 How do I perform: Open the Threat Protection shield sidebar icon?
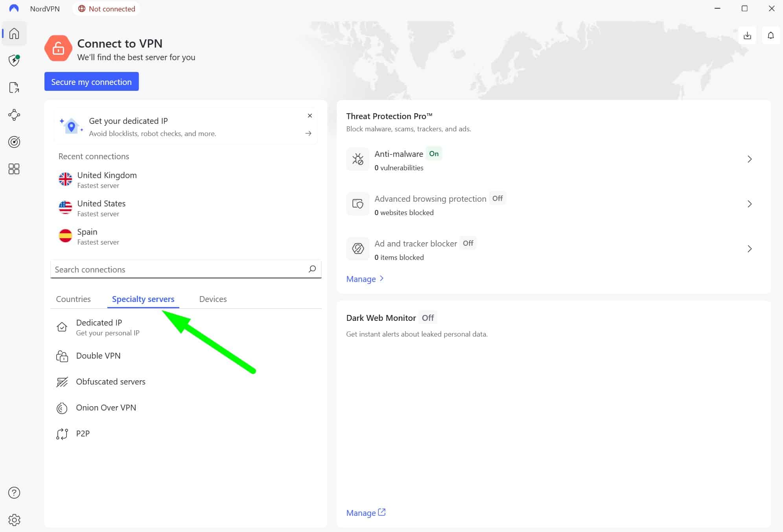pyautogui.click(x=14, y=61)
